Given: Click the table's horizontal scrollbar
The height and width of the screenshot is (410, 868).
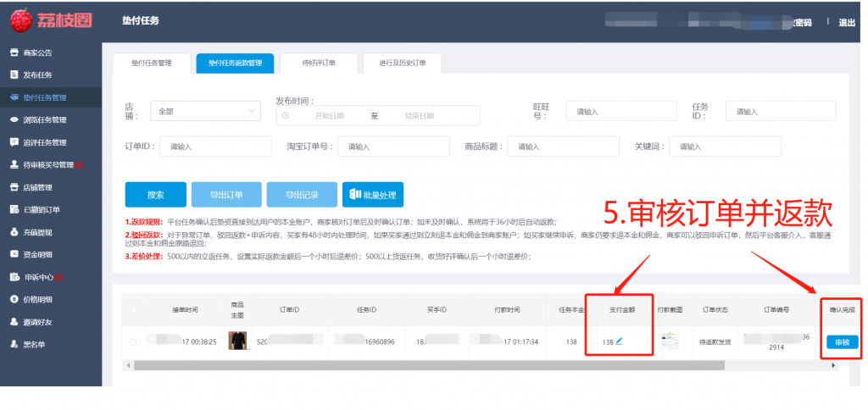Looking at the screenshot, I should [429, 365].
